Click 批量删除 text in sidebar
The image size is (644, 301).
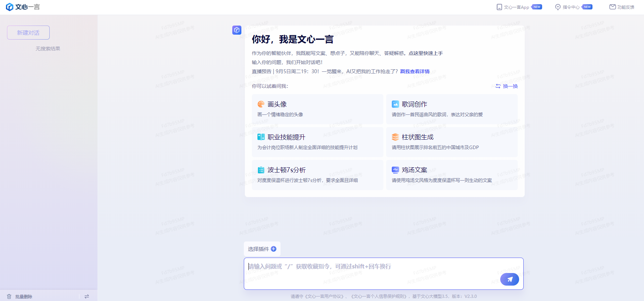coord(24,296)
